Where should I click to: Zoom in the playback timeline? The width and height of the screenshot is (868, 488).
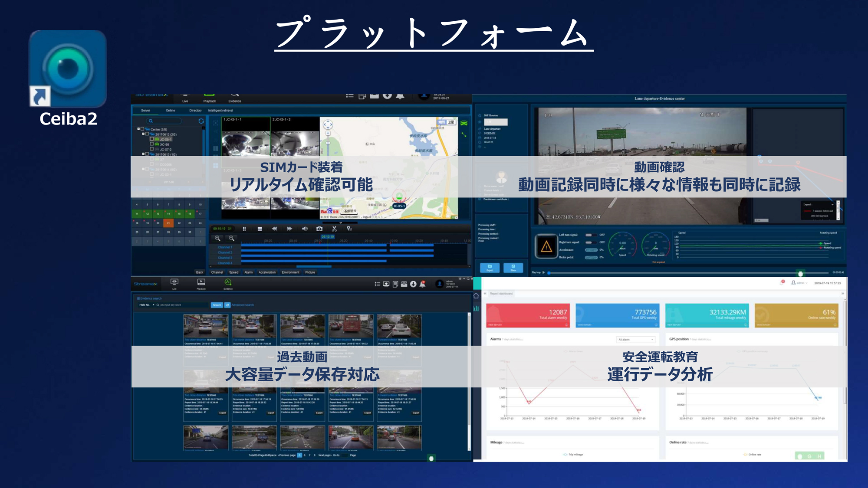tap(217, 238)
